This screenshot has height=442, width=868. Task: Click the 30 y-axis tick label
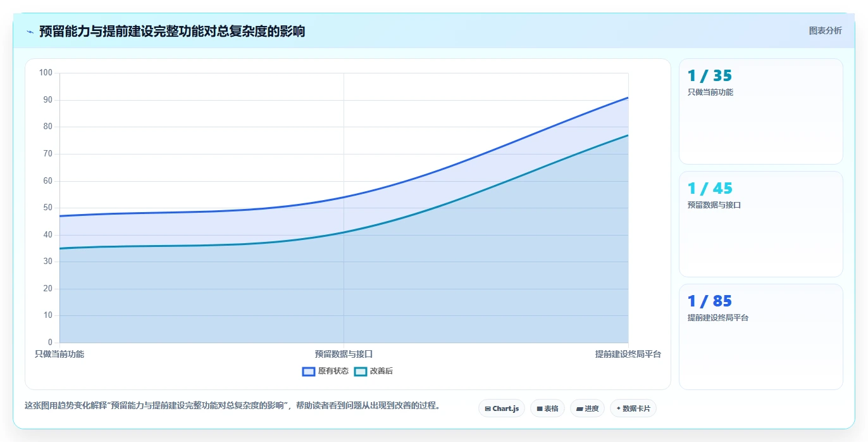click(x=47, y=262)
